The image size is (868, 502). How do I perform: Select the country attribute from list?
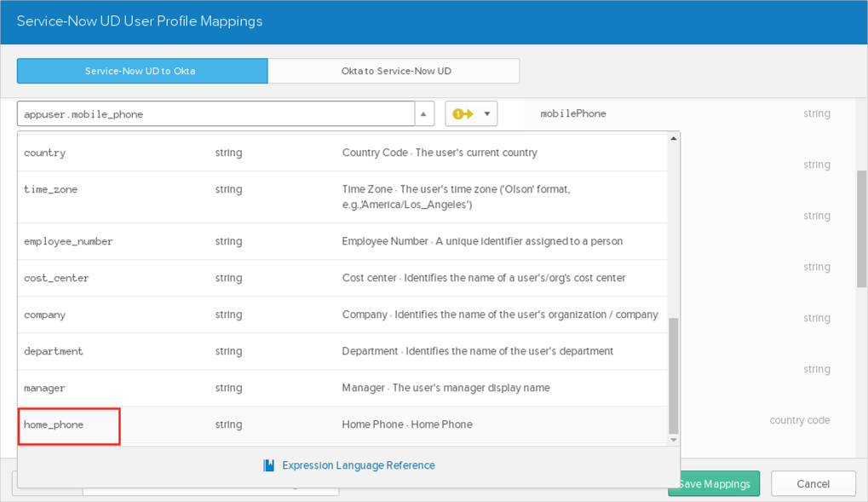point(45,153)
